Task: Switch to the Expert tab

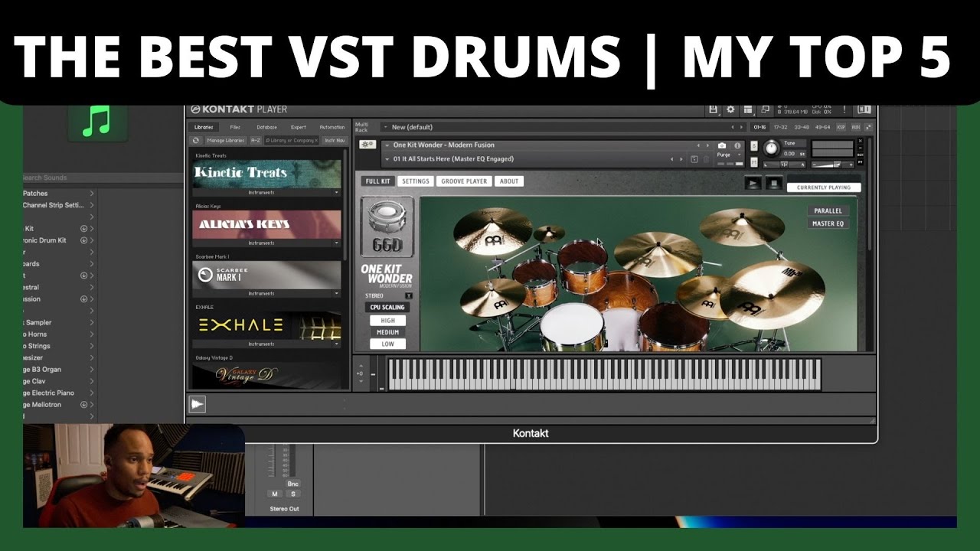Action: click(x=299, y=127)
